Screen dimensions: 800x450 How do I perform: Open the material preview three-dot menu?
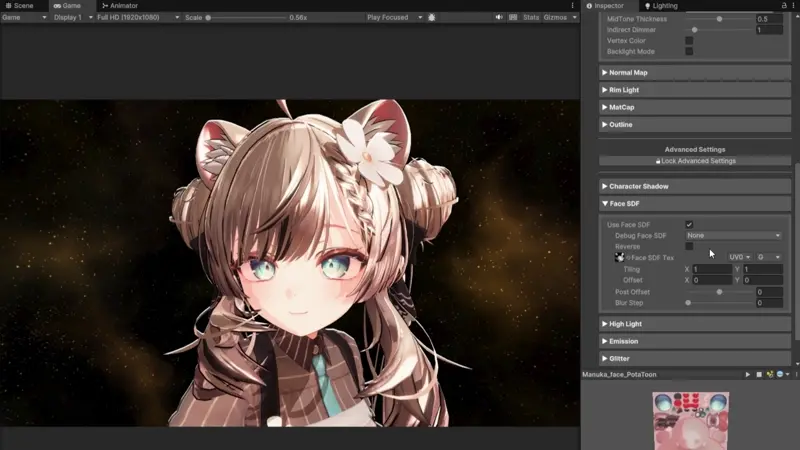tap(796, 374)
